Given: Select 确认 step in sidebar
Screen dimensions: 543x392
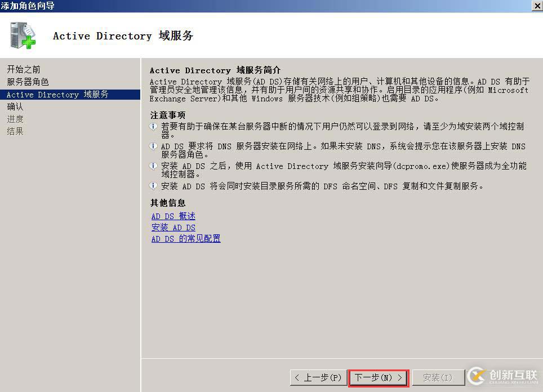Looking at the screenshot, I should tap(15, 106).
